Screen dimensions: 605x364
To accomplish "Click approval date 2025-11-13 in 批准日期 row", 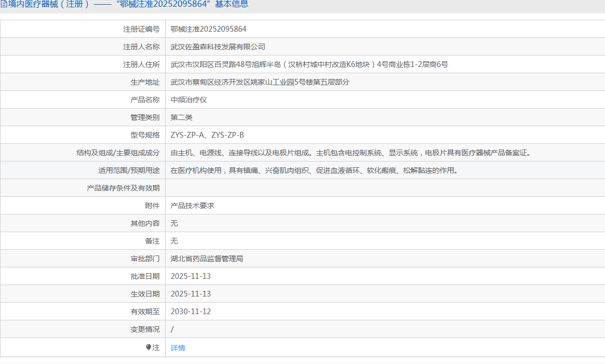I will tap(191, 276).
